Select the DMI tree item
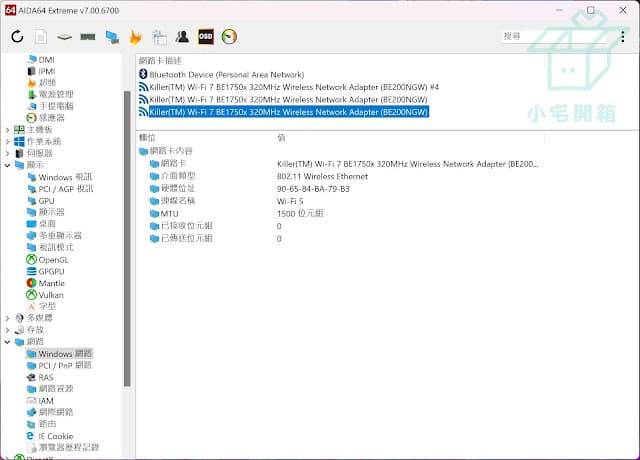Screen dimensions: 640x460 pyautogui.click(x=41, y=60)
